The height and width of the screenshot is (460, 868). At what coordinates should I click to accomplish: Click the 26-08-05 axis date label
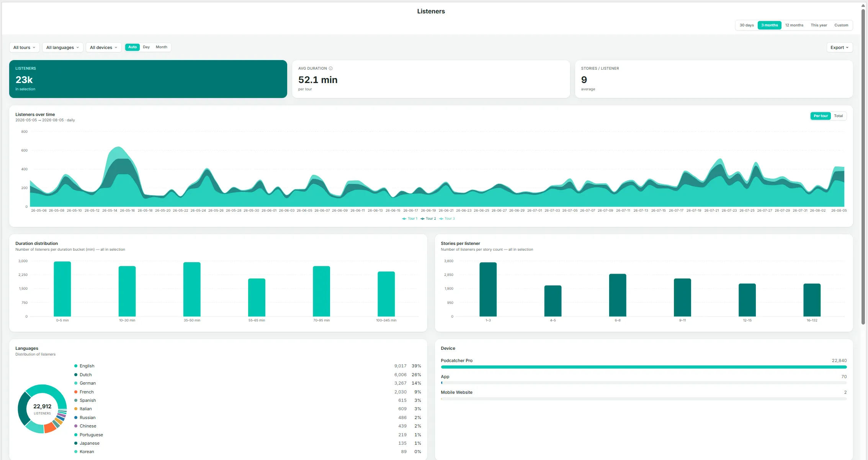tap(839, 210)
